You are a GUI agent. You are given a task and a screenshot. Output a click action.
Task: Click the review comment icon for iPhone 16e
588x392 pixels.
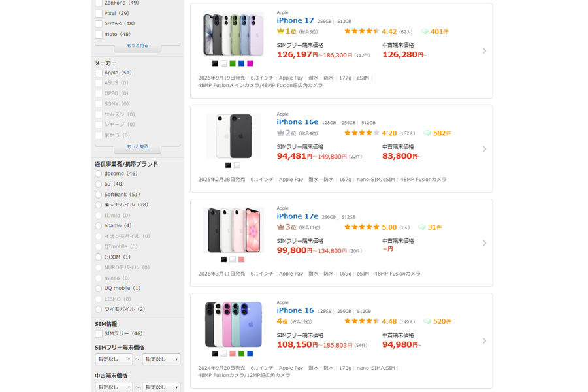click(427, 133)
